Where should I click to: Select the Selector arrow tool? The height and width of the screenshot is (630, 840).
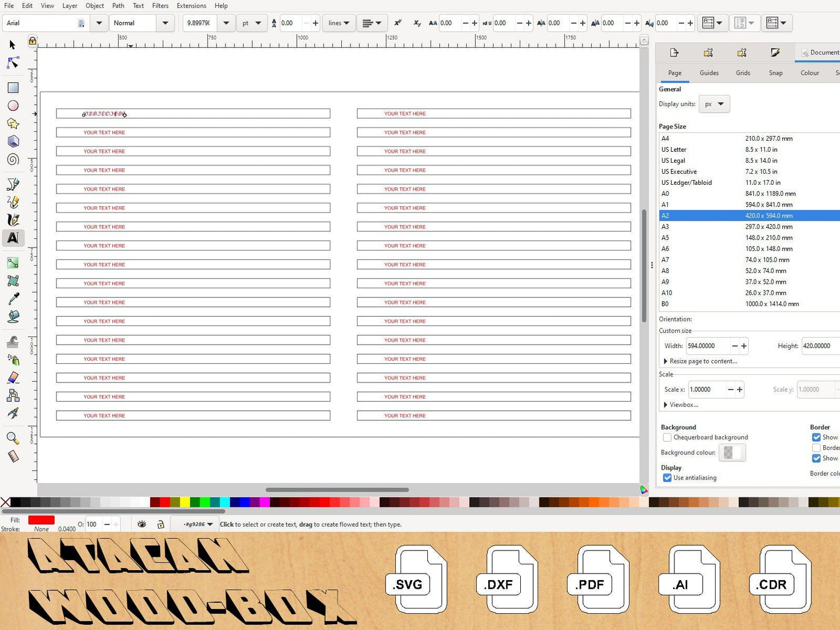13,45
